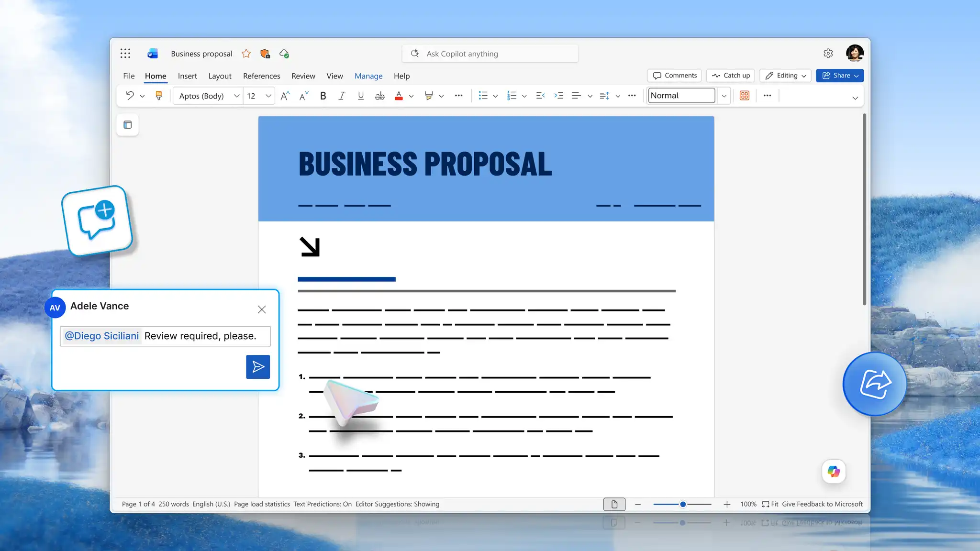This screenshot has height=551, width=980.
Task: Toggle underline formatting
Action: [x=361, y=96]
